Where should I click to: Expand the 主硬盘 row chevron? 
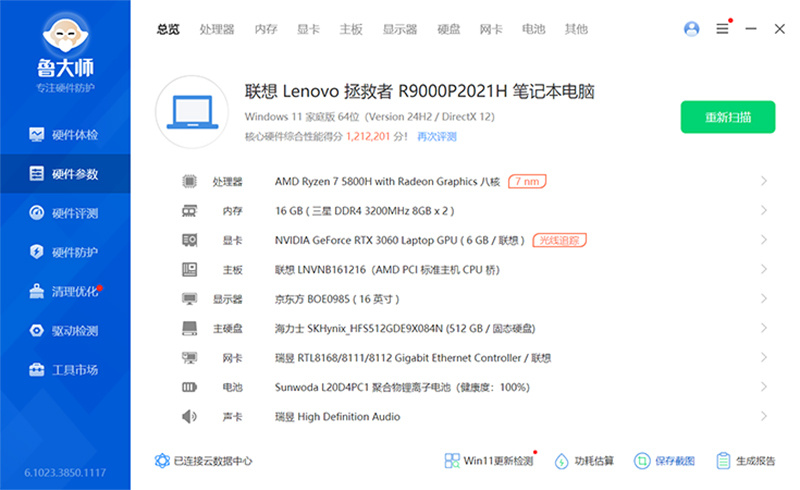coord(764,328)
